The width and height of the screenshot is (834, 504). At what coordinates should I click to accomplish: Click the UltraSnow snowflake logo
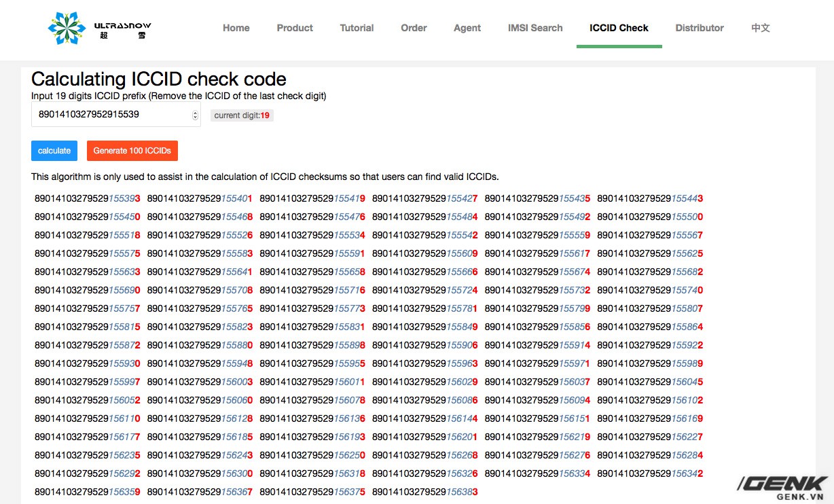[x=67, y=27]
